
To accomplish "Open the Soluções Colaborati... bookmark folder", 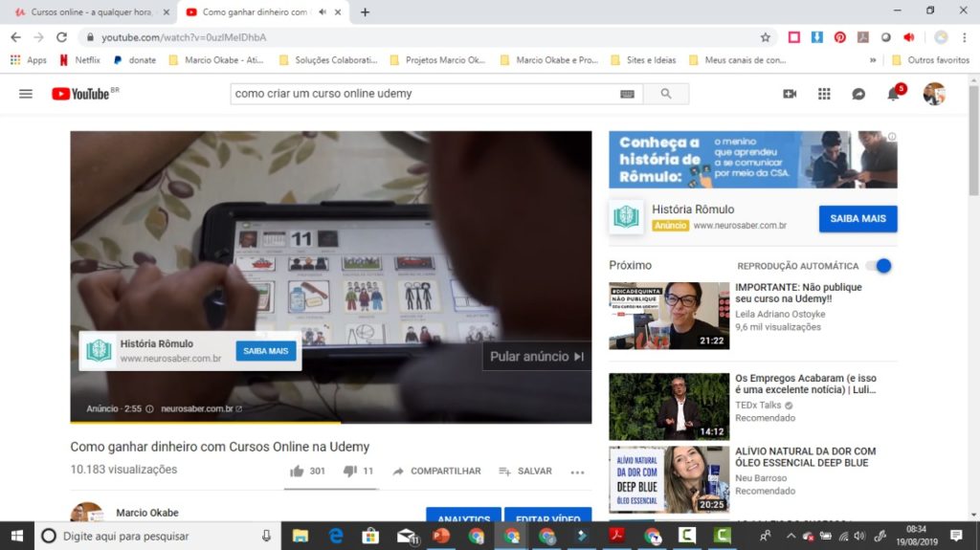I will point(328,60).
